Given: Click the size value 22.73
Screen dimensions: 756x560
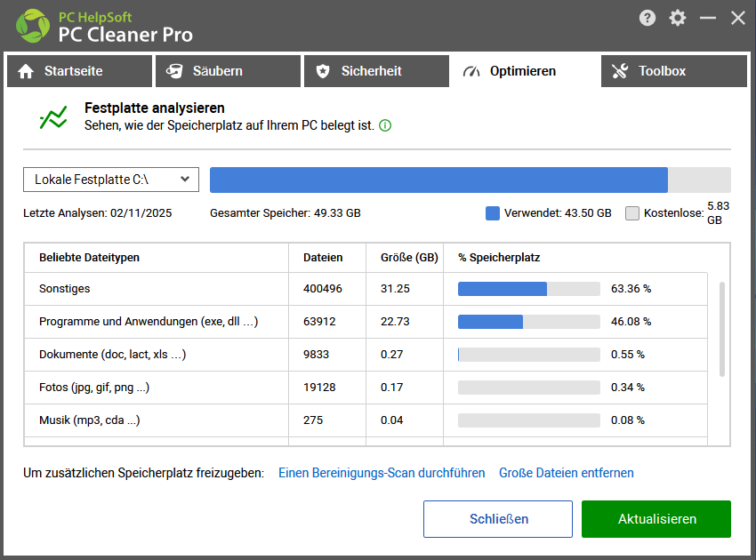Looking at the screenshot, I should pyautogui.click(x=395, y=322).
